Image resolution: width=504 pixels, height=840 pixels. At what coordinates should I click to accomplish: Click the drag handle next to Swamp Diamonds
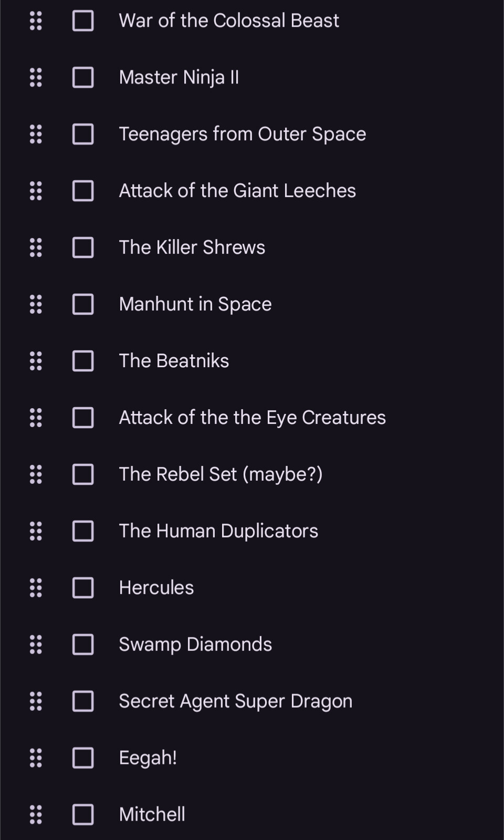point(36,645)
